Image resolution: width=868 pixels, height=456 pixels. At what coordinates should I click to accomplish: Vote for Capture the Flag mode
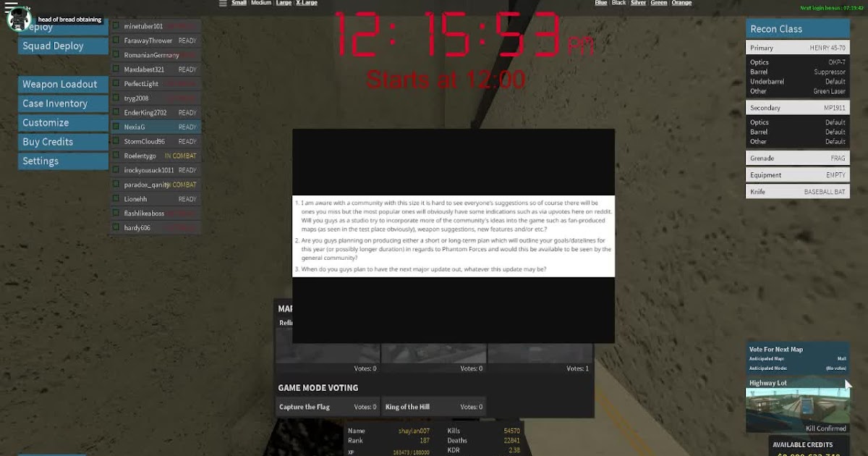coord(328,407)
